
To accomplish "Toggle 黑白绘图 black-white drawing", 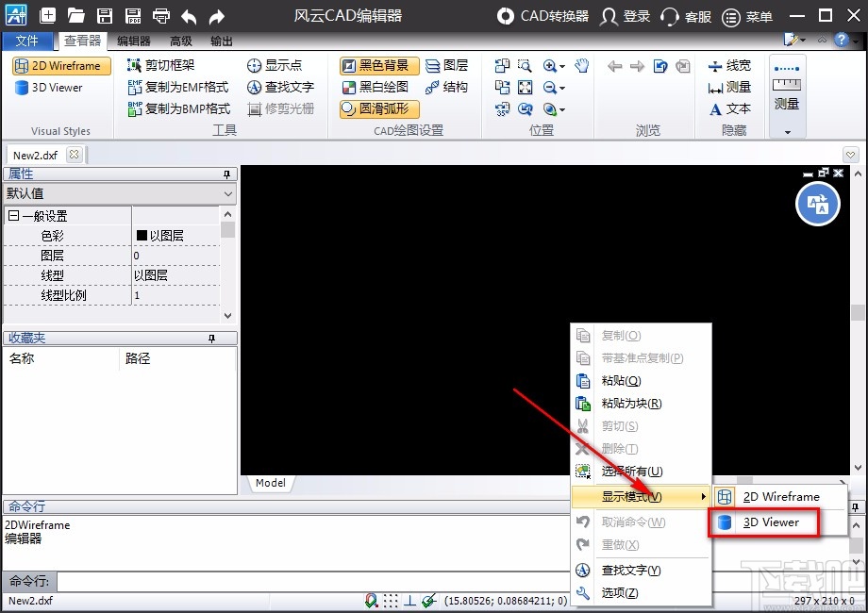I will [376, 87].
